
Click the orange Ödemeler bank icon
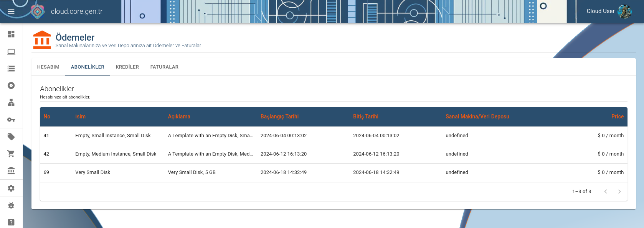[42, 40]
